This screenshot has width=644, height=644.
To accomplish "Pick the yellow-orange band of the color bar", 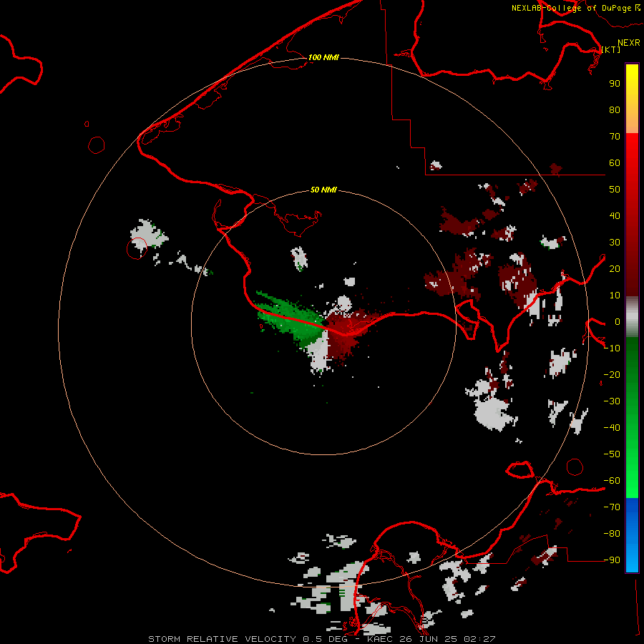I will click(632, 99).
